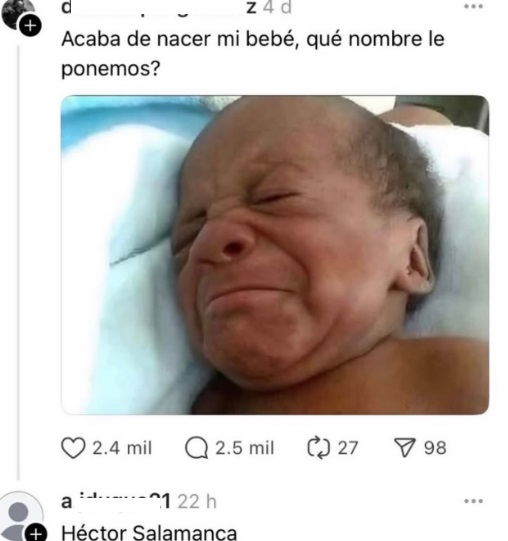Open the post author's username link
This screenshot has height=541, width=508.
[x=159, y=8]
